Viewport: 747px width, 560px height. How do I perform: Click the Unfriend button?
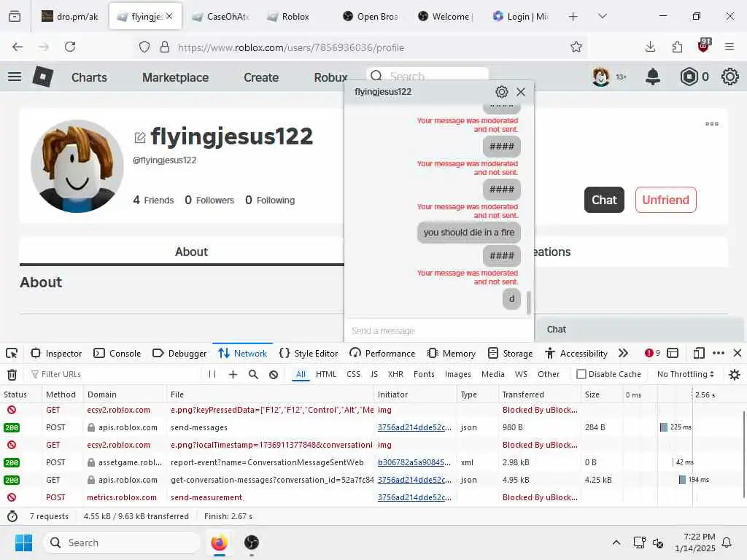coord(665,200)
